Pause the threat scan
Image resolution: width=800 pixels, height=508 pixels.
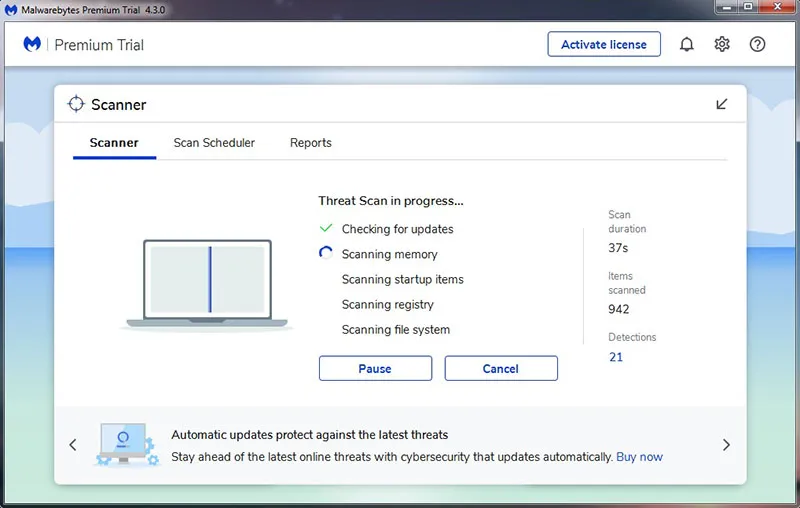click(375, 368)
